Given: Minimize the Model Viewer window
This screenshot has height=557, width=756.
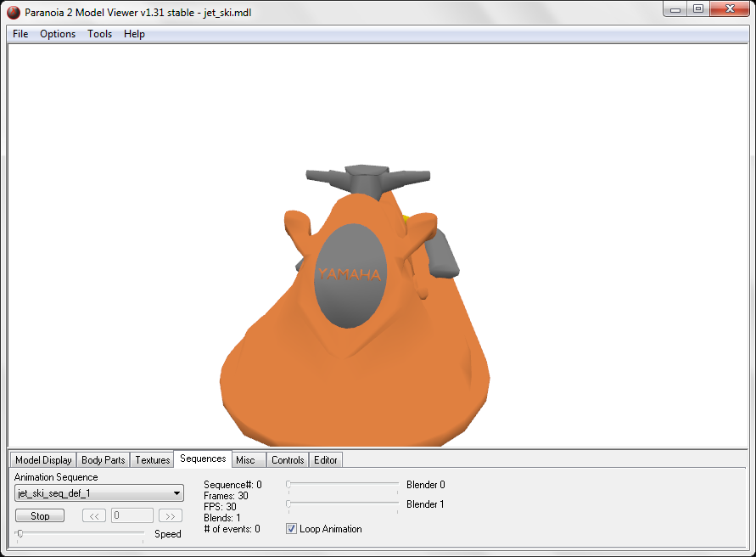Looking at the screenshot, I should [675, 9].
